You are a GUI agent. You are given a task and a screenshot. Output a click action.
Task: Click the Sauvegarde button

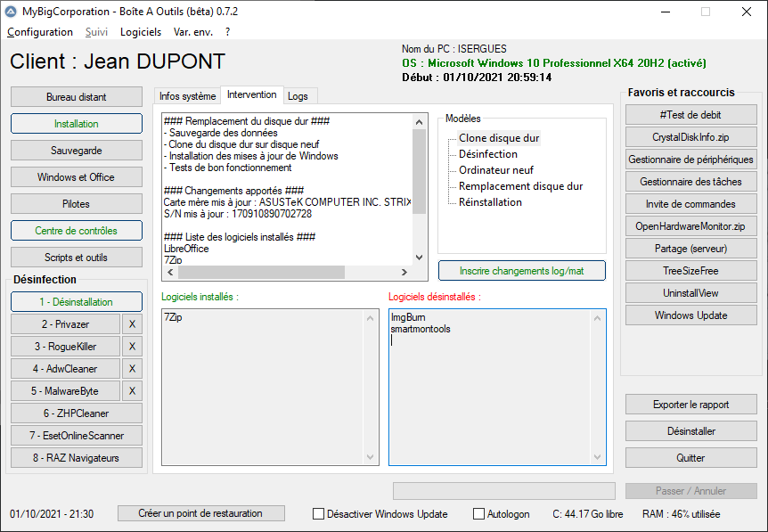point(77,151)
